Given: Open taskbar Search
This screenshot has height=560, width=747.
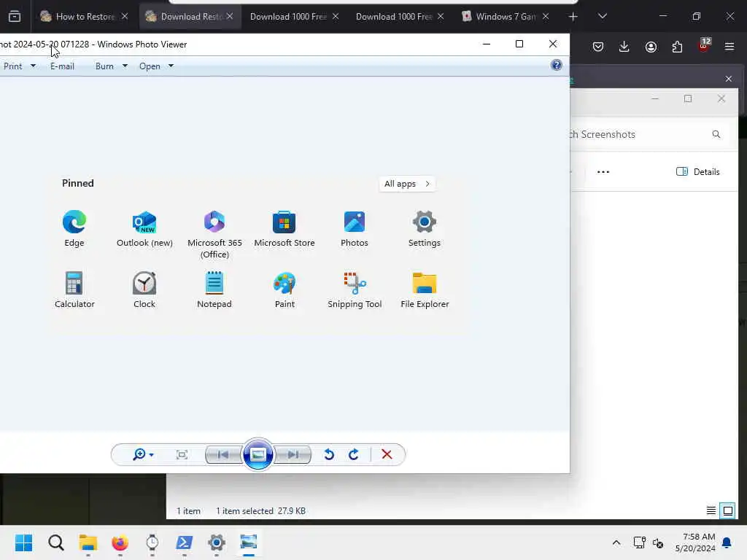Looking at the screenshot, I should 55,542.
